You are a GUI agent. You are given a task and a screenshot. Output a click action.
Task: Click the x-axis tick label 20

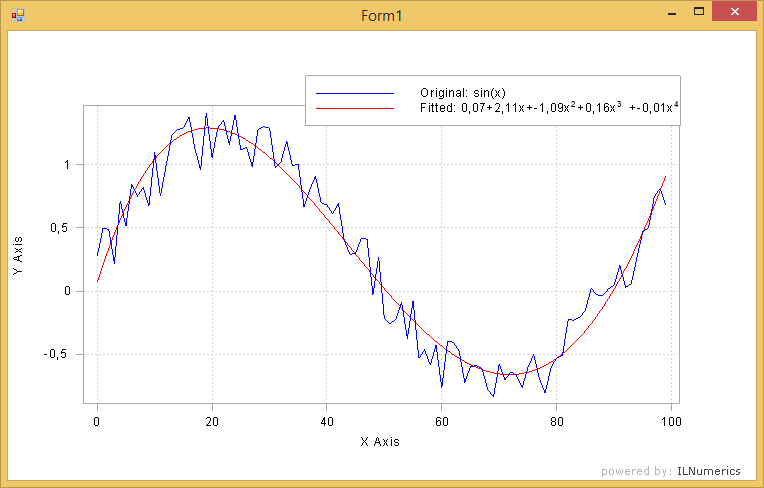tap(212, 422)
